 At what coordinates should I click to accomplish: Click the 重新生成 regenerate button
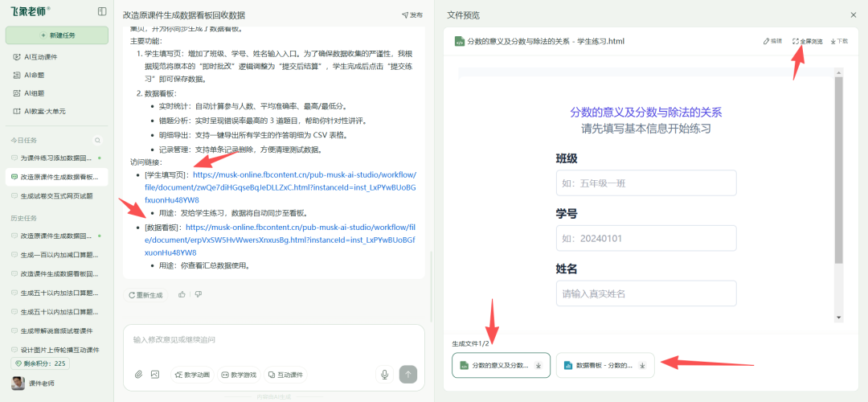(145, 295)
